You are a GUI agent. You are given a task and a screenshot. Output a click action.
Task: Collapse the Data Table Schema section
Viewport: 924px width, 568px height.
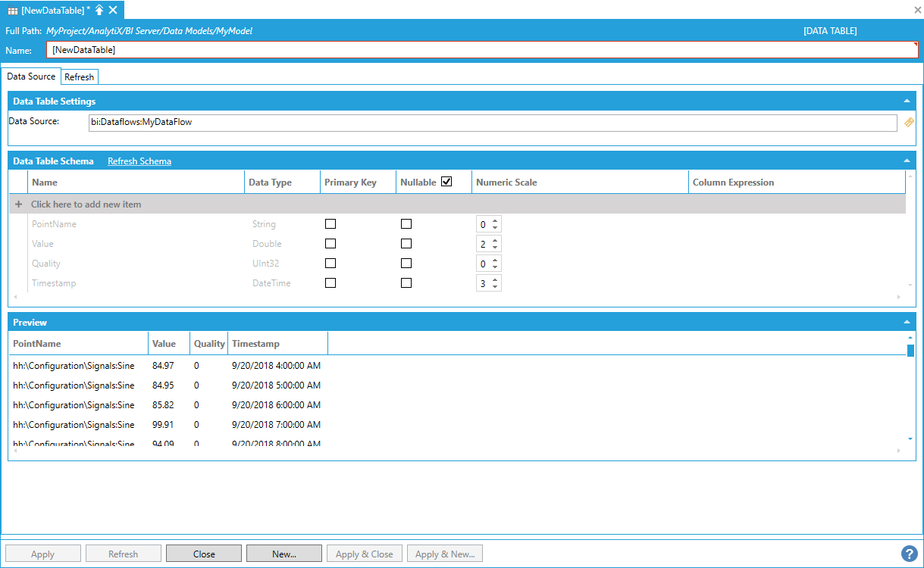(x=906, y=161)
